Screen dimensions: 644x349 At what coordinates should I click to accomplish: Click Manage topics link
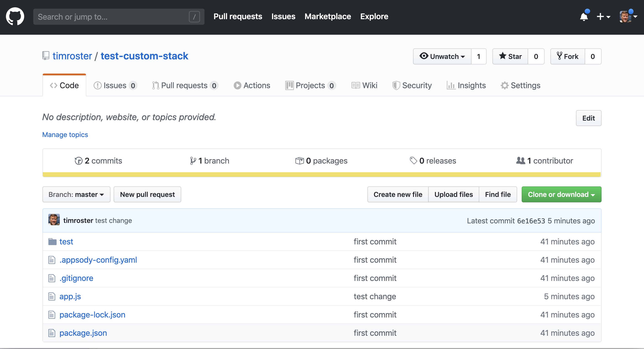click(65, 135)
